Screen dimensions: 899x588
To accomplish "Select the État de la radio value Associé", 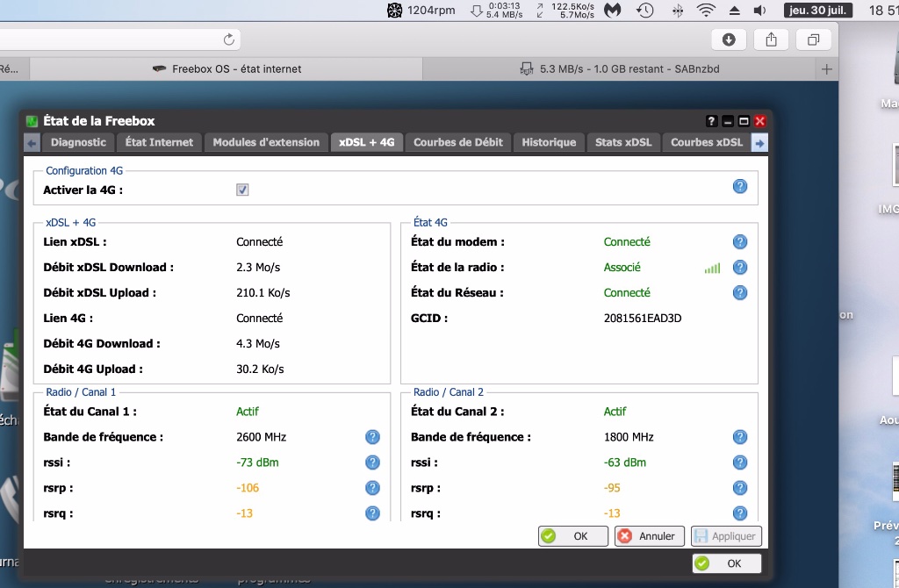I will (622, 267).
